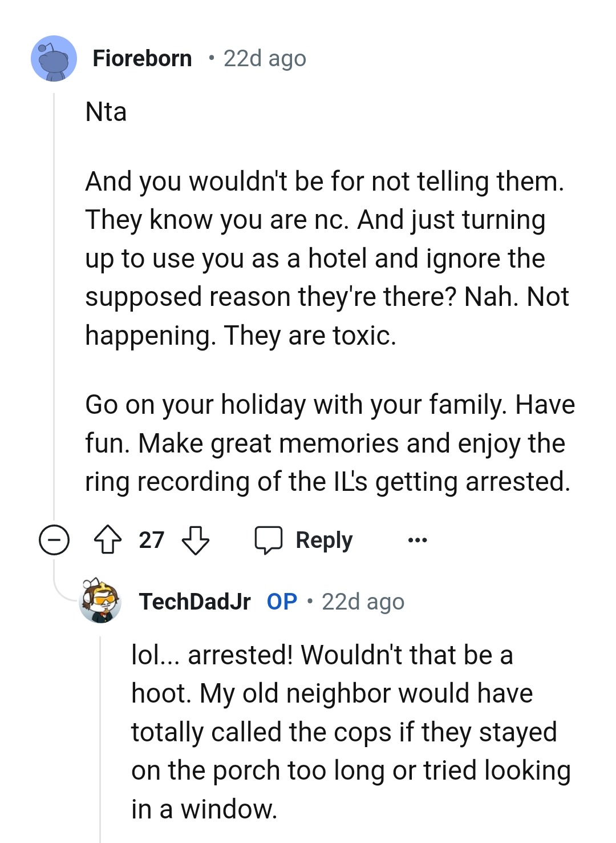Toggle the downvote arrow state

coord(194,539)
